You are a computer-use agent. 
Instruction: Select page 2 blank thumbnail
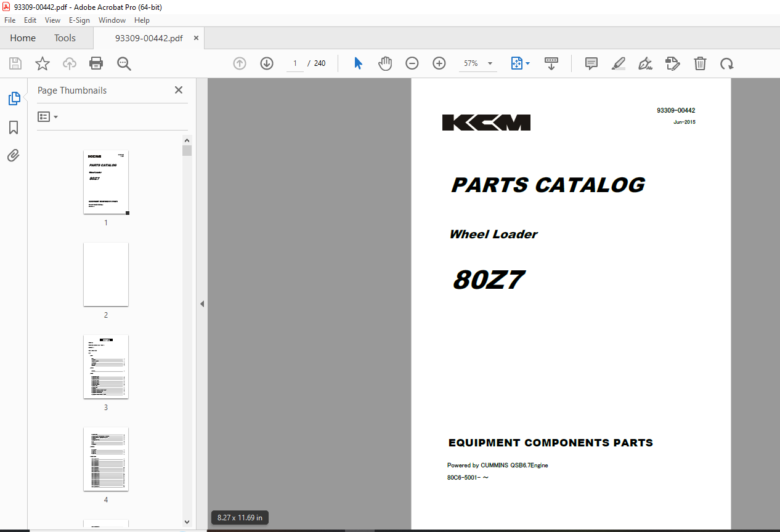point(106,274)
